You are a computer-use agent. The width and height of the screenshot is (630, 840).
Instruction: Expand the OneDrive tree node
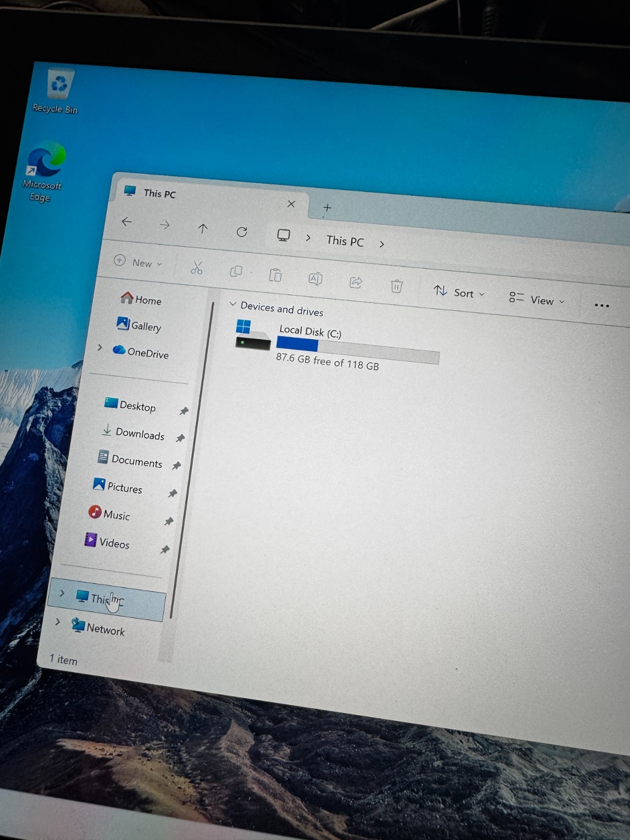[100, 347]
